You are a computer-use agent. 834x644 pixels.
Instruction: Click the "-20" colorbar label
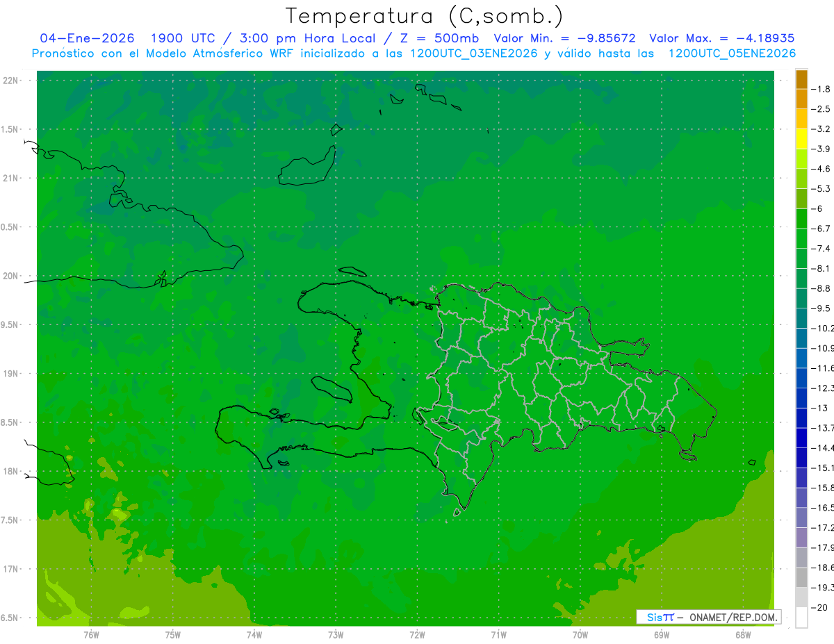[x=819, y=607]
